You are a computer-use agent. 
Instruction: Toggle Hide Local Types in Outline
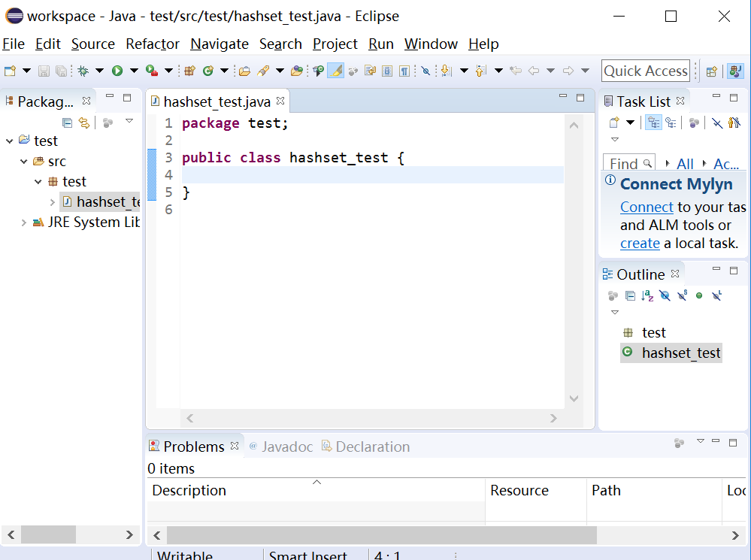716,295
